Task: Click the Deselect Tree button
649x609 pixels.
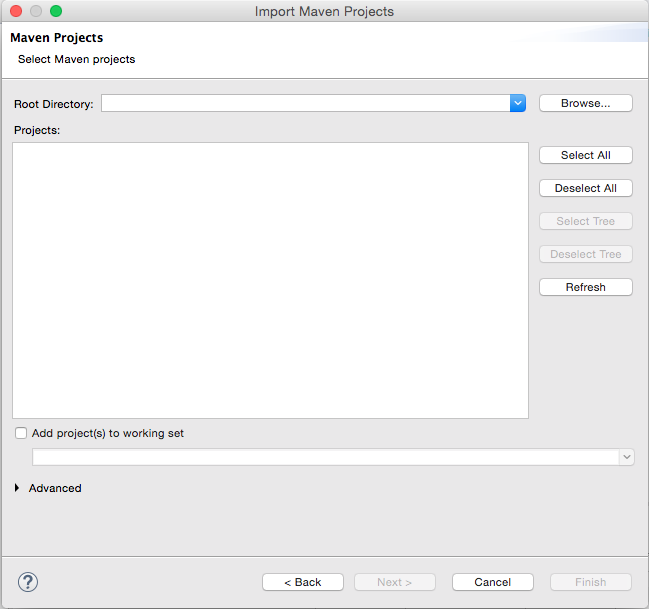Action: tap(586, 254)
